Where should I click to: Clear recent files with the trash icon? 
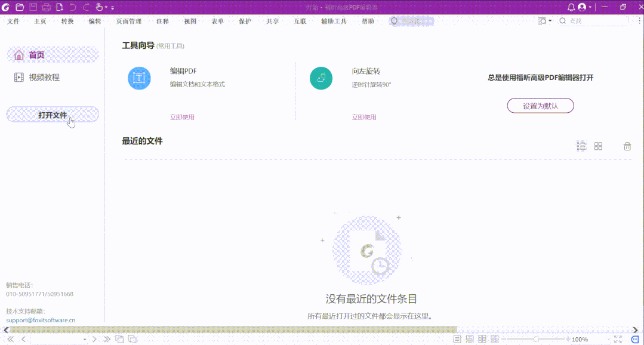627,146
